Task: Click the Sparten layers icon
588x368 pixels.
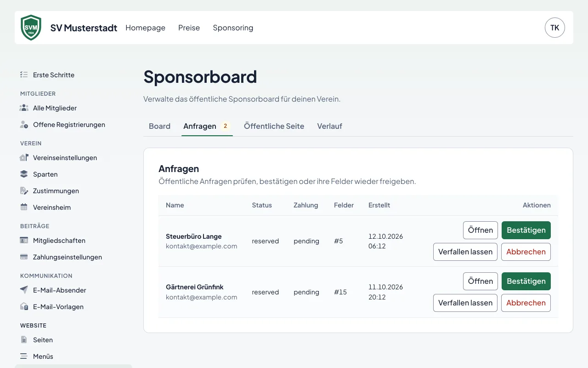Action: pyautogui.click(x=24, y=174)
